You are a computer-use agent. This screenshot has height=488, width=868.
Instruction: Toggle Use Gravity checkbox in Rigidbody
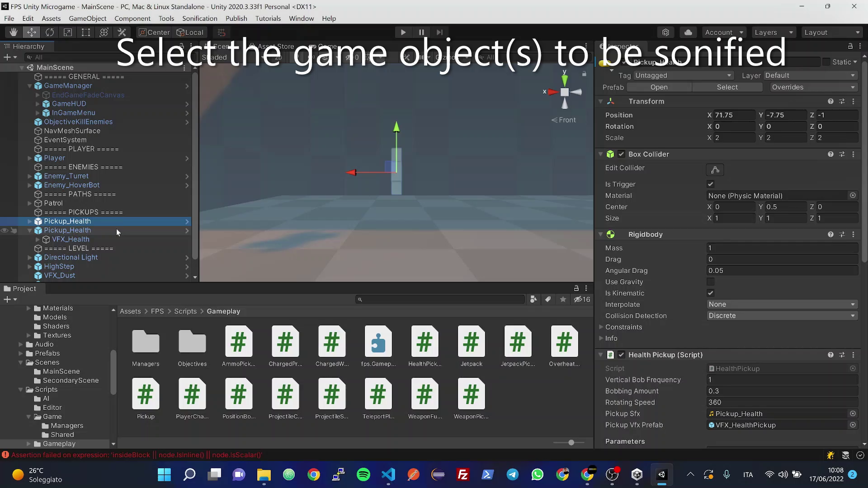pyautogui.click(x=711, y=281)
